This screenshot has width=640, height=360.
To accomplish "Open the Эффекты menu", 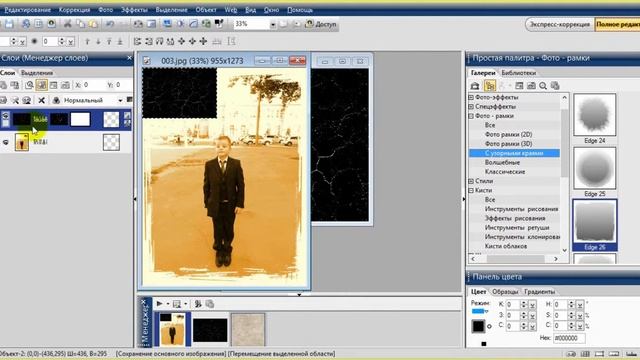I will click(x=134, y=10).
